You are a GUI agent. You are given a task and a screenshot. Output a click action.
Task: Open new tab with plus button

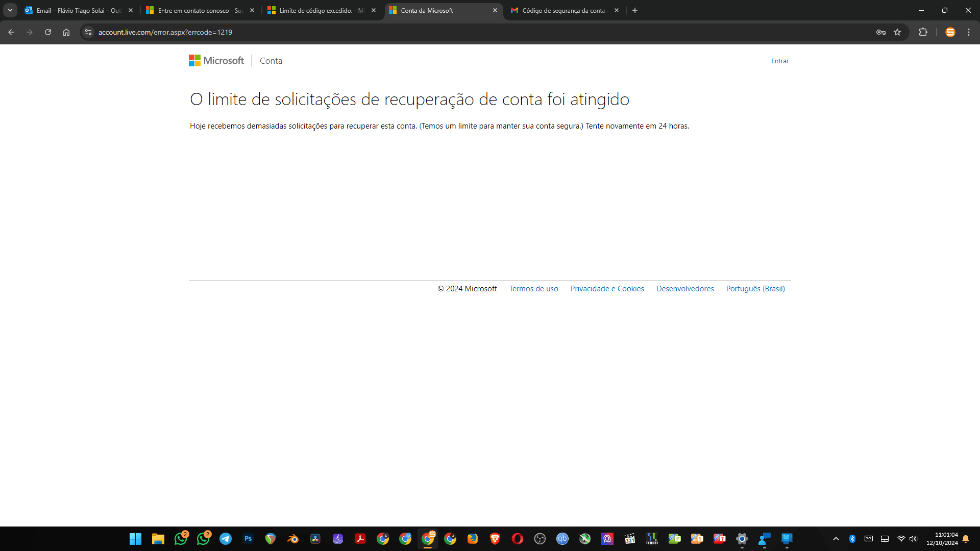635,10
